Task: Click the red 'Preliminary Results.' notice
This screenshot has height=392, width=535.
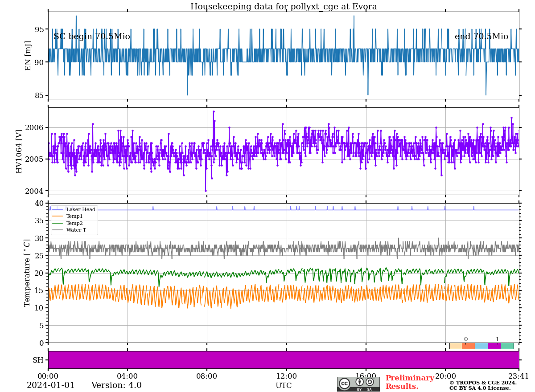Action: click(410, 382)
